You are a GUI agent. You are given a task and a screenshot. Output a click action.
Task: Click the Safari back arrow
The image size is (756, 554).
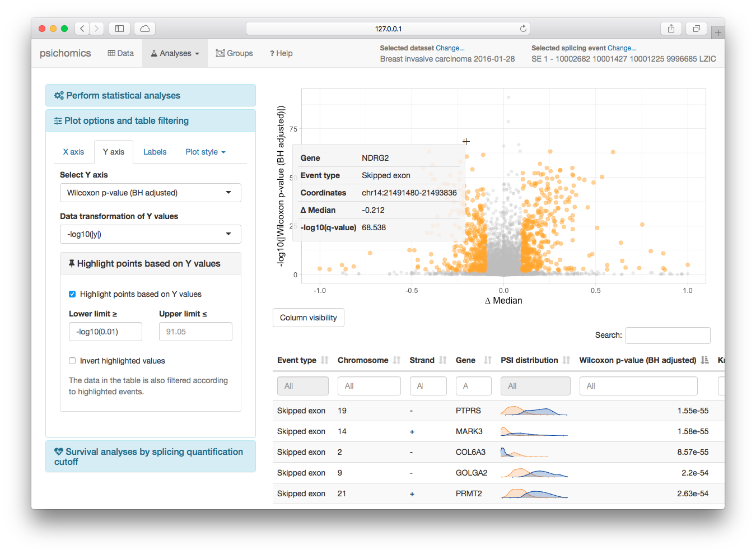coord(82,29)
